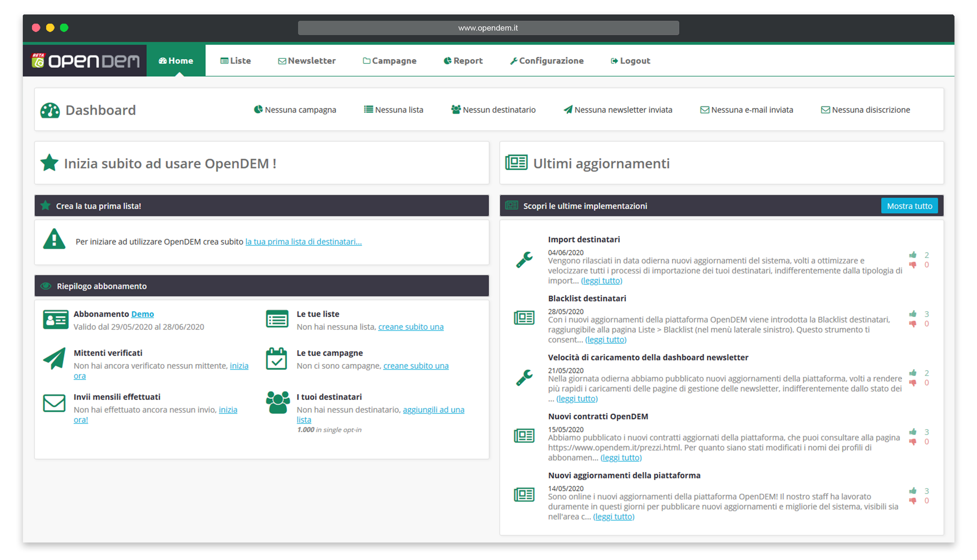This screenshot has width=977, height=560.
Task: Click the Import destinatari update title
Action: tap(583, 239)
